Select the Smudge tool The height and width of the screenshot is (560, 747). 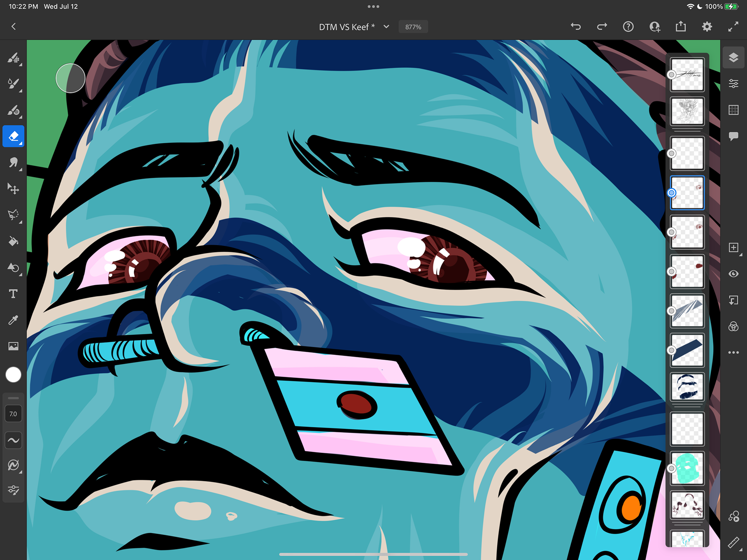point(14,162)
